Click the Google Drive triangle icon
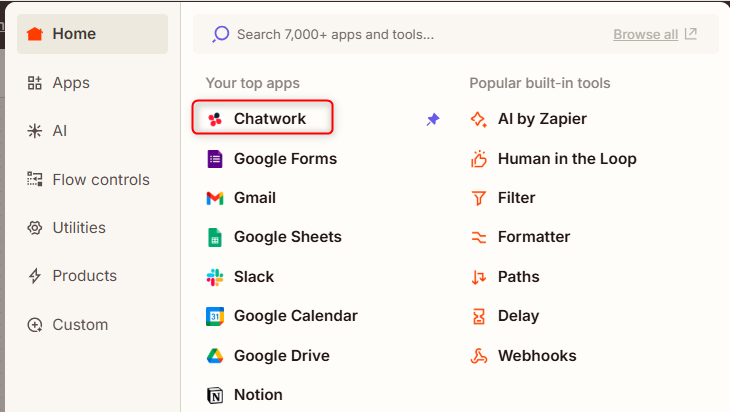Viewport: 730px width, 412px height. click(x=215, y=356)
